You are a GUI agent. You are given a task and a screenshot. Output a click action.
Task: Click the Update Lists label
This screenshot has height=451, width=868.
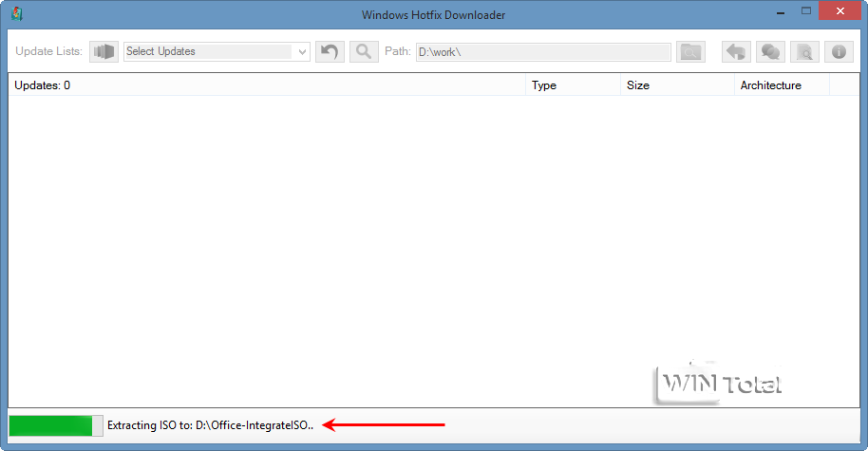(48, 51)
